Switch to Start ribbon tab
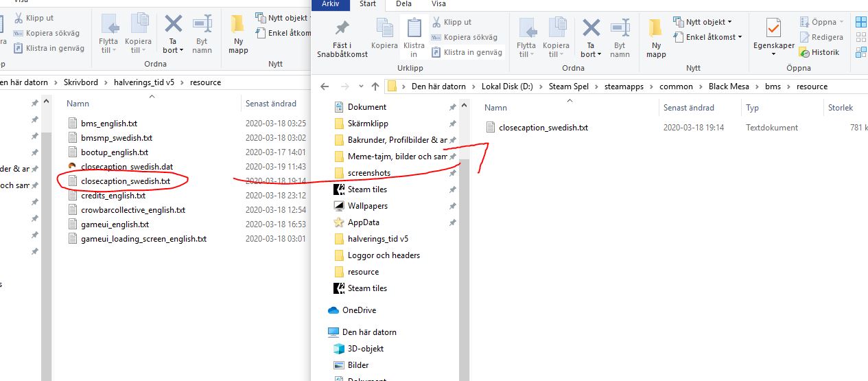This screenshot has width=868, height=381. pyautogui.click(x=368, y=4)
